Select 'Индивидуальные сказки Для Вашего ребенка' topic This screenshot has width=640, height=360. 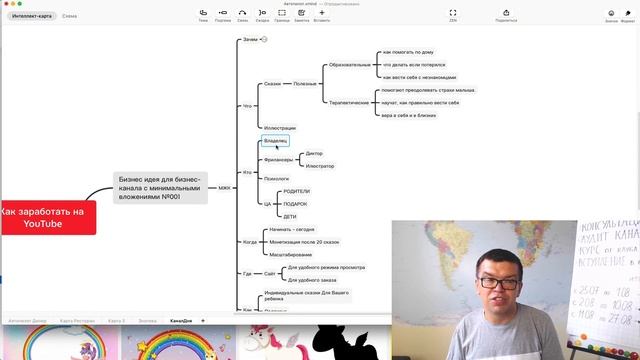coord(307,296)
